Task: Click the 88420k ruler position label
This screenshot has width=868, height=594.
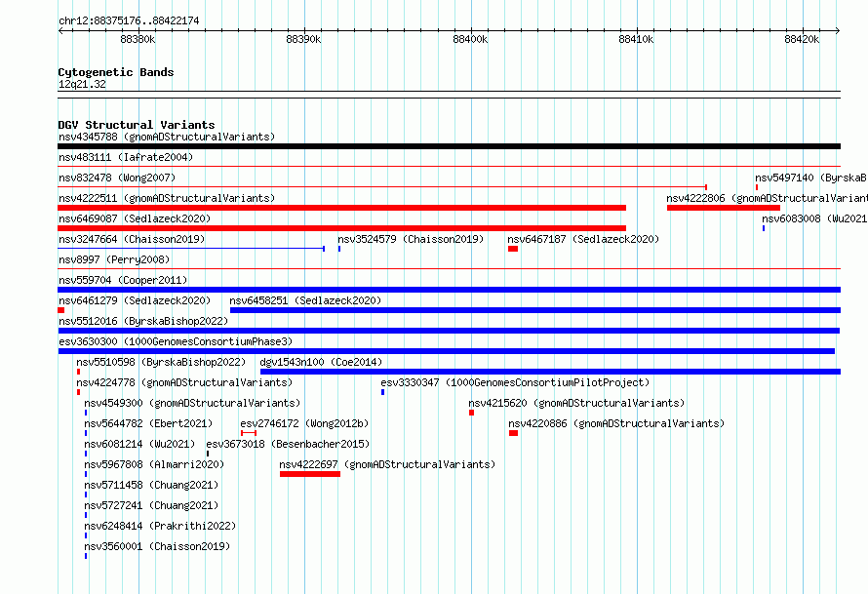Action: tap(802, 39)
